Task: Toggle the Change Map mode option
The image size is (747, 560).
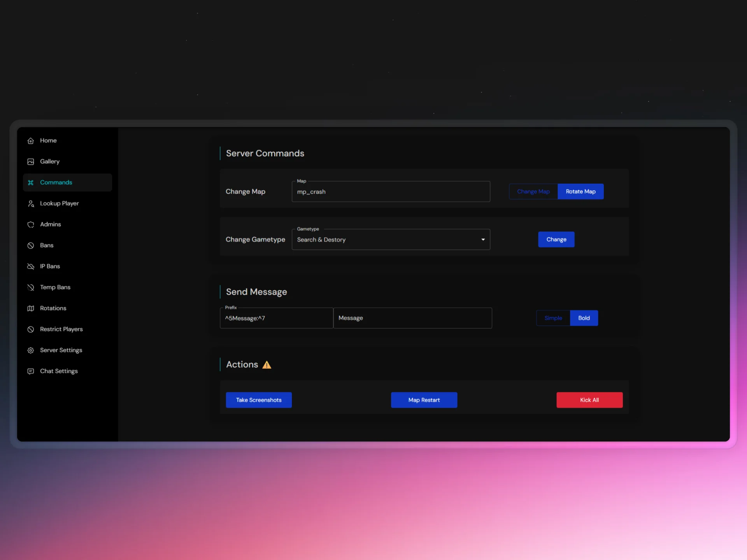Action: (533, 192)
